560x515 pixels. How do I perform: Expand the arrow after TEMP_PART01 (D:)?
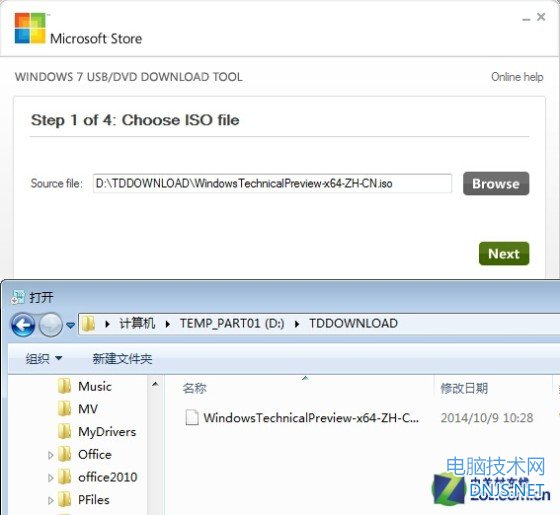pos(296,324)
